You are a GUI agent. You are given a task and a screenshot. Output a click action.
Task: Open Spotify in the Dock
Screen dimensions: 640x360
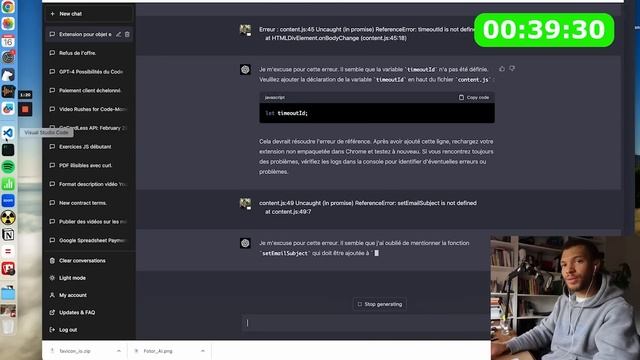8,167
